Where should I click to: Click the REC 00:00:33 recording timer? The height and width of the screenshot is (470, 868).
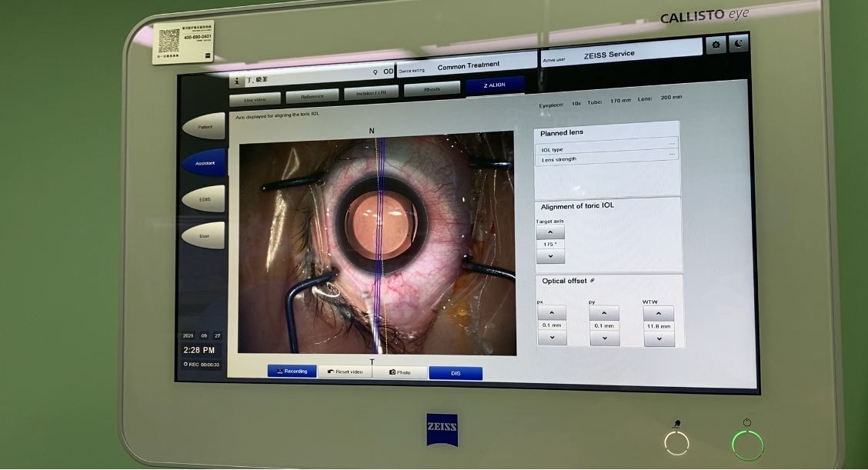click(x=202, y=365)
